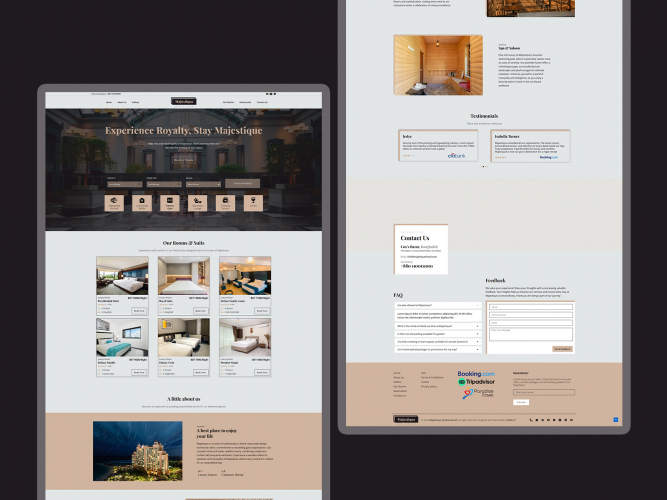Open the Rooms select dropdown
667x500 pixels.
tap(203, 184)
